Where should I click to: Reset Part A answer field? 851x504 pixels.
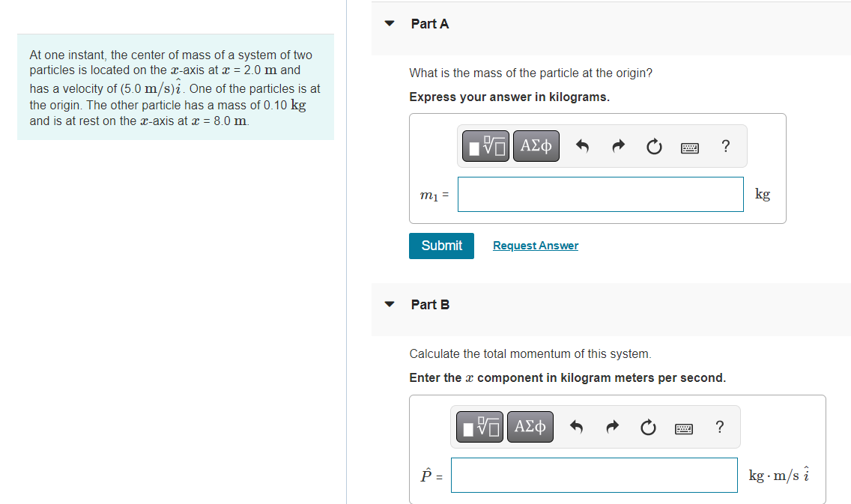(654, 147)
